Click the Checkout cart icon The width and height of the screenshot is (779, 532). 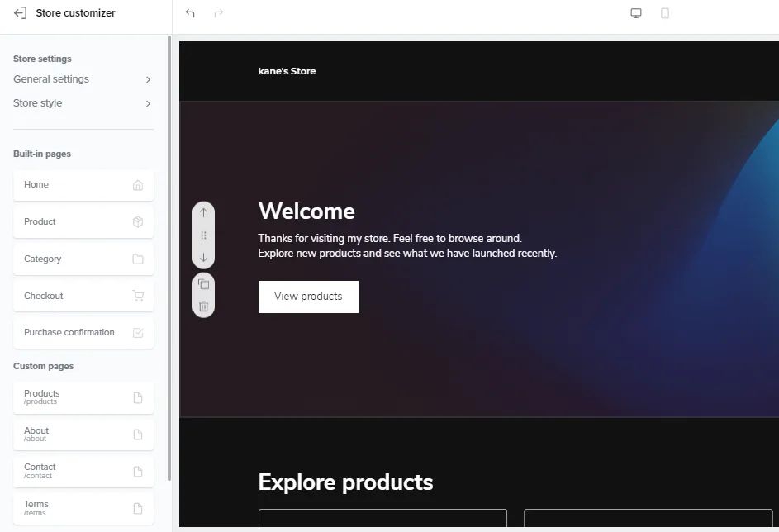138,296
